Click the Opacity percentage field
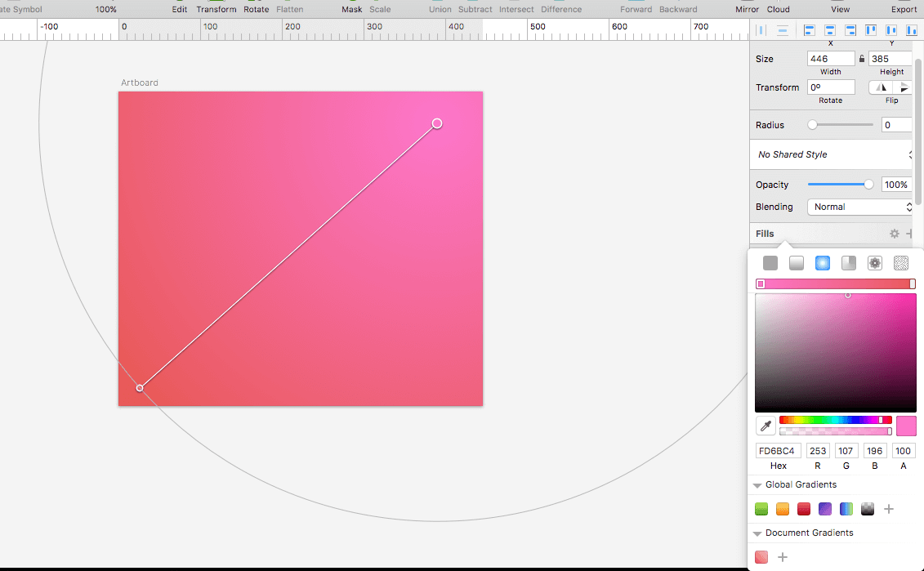924x571 pixels. click(x=898, y=185)
